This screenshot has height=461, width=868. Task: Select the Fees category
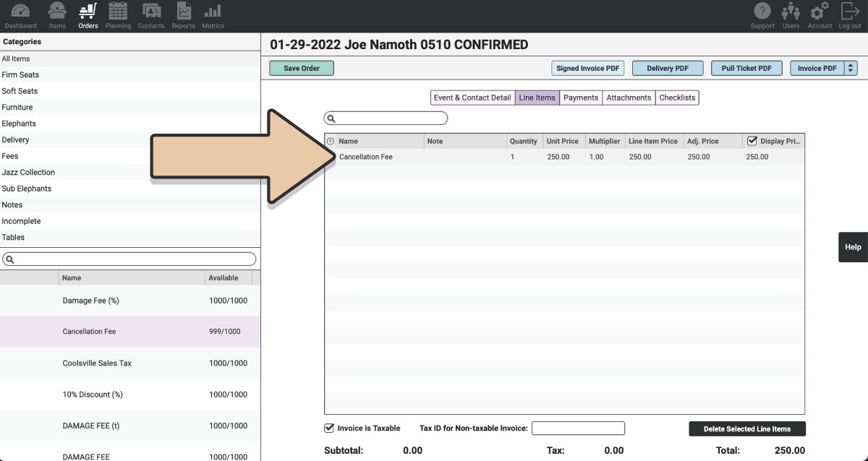pos(130,156)
